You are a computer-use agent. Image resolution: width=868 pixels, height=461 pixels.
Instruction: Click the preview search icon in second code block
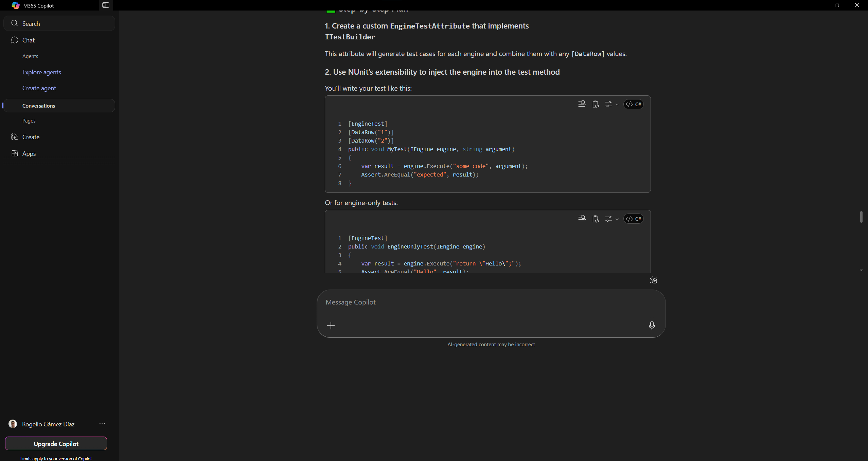click(x=582, y=218)
